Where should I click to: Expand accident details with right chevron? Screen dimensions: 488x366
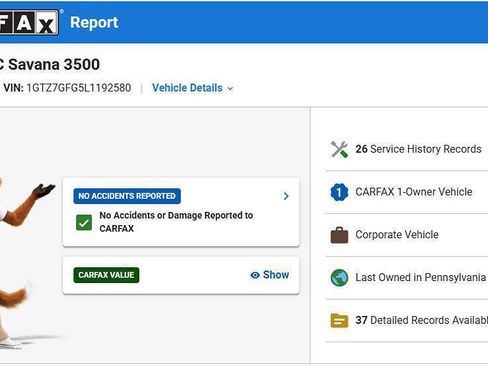point(286,196)
